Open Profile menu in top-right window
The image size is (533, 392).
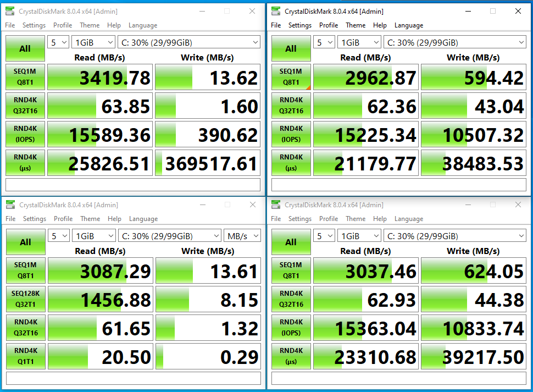pos(329,25)
